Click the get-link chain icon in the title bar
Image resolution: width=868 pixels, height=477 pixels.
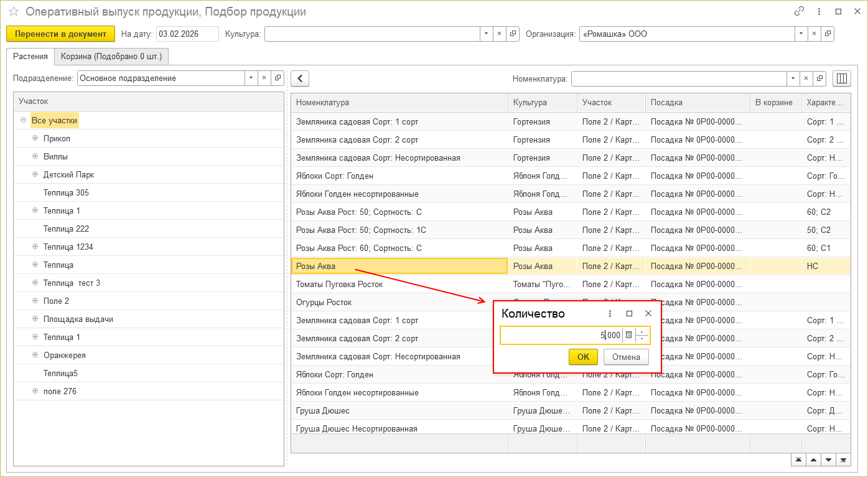pyautogui.click(x=800, y=12)
